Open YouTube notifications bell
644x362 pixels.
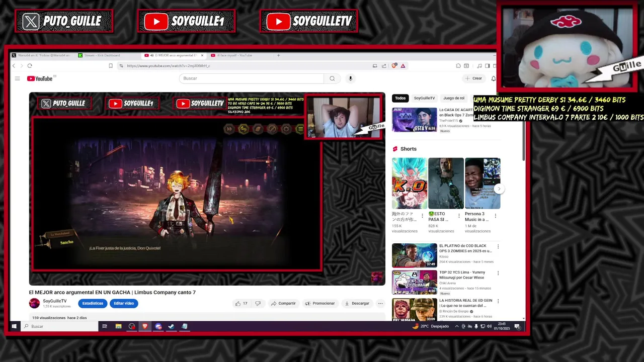coord(493,78)
